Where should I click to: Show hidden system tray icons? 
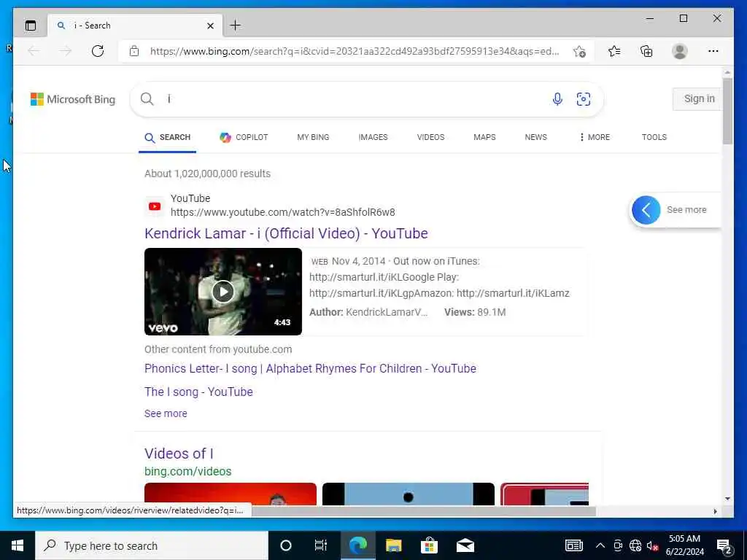point(600,545)
